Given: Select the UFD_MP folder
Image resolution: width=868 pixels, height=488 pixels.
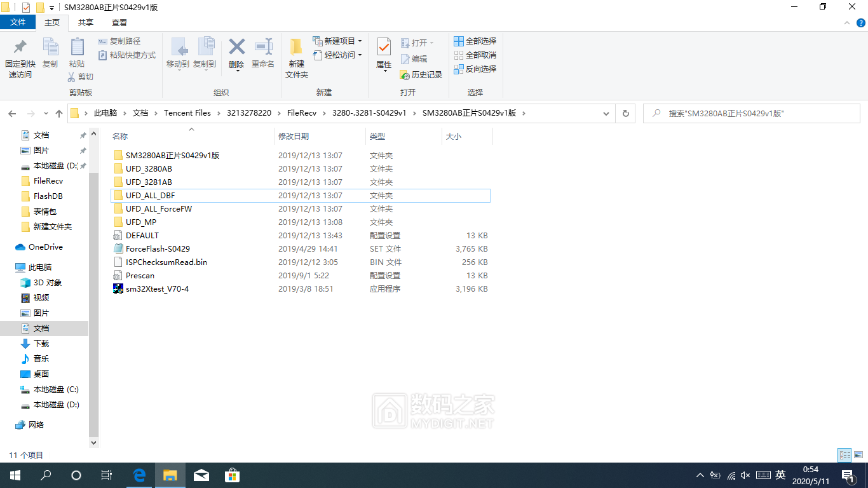Looking at the screenshot, I should 300,222.
